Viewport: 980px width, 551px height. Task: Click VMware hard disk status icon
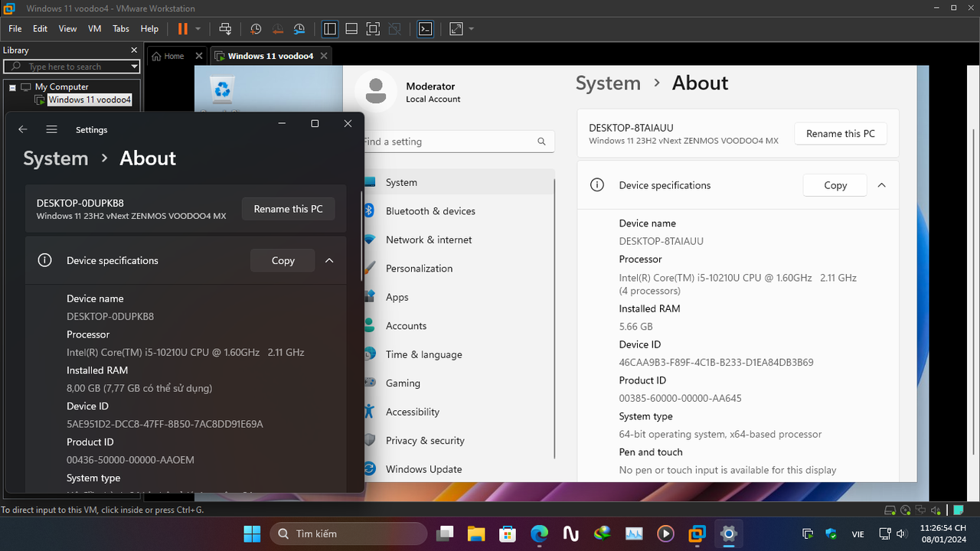890,510
